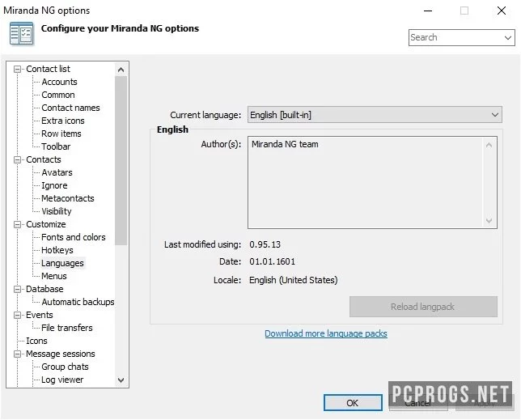This screenshot has height=420, width=521.
Task: Close the Miranda NG options window
Action: [502, 11]
